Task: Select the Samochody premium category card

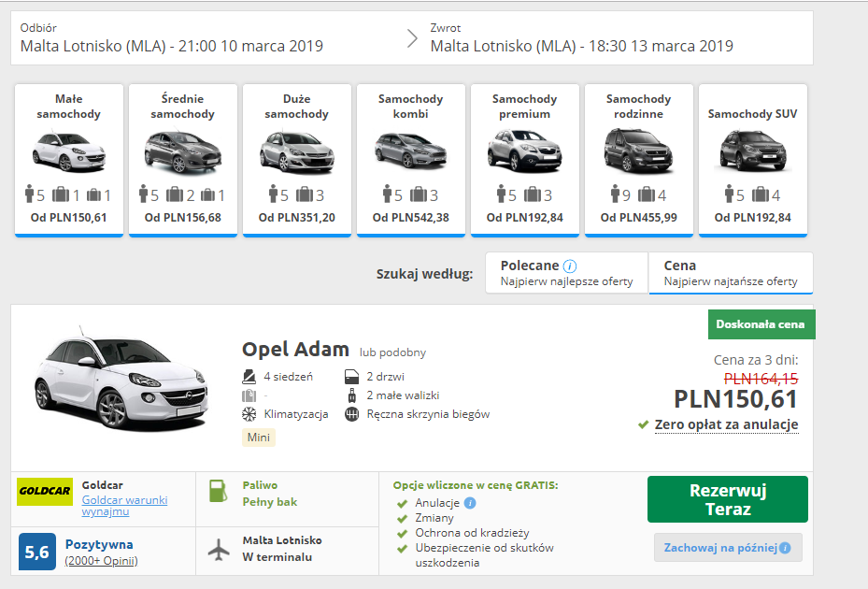Action: [525, 160]
